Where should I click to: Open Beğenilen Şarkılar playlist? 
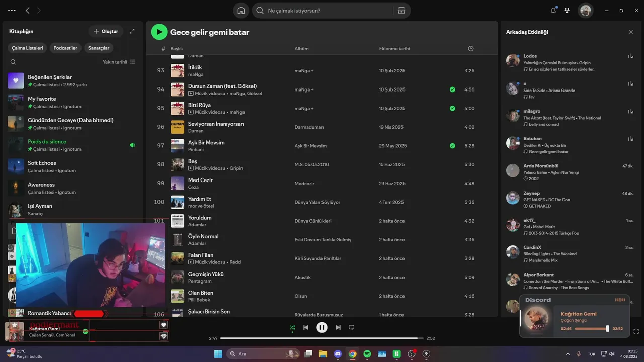tap(72, 81)
